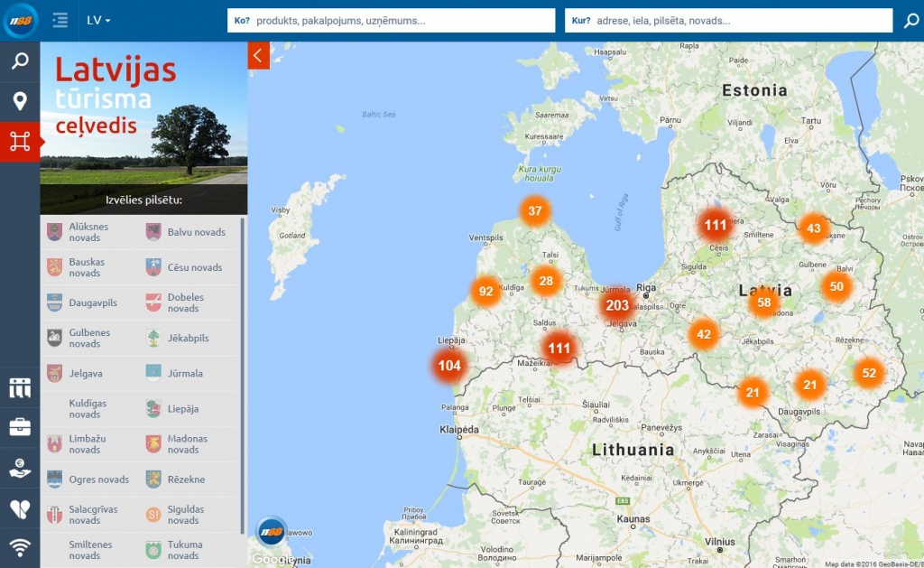
Task: Expand the 104 cluster marker near Liepāja
Action: coord(449,366)
